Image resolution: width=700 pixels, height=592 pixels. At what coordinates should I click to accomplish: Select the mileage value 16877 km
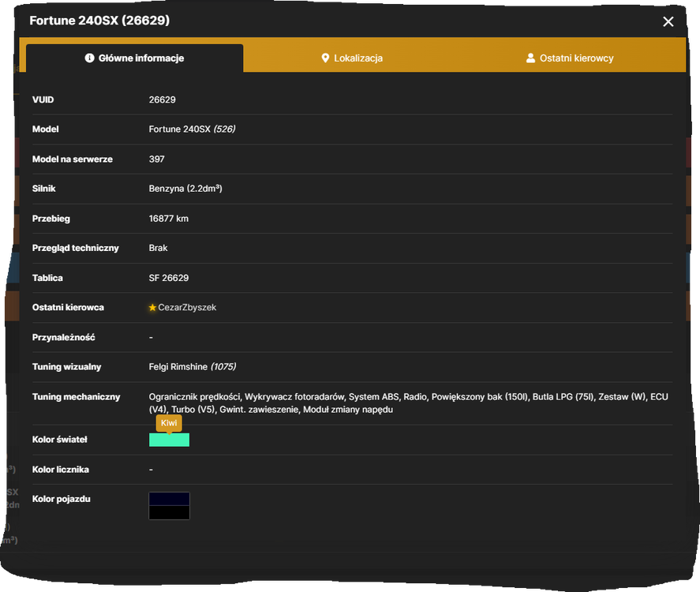pyautogui.click(x=168, y=219)
